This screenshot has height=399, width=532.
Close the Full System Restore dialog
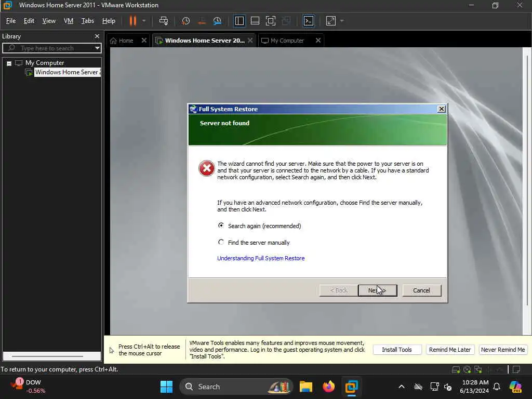coord(441,109)
